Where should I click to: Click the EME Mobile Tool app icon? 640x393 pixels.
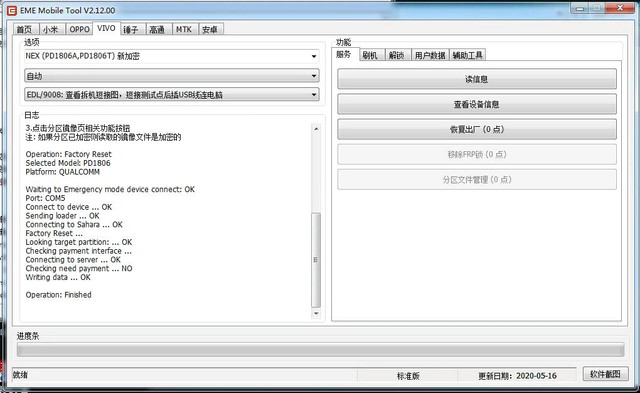tap(11, 10)
